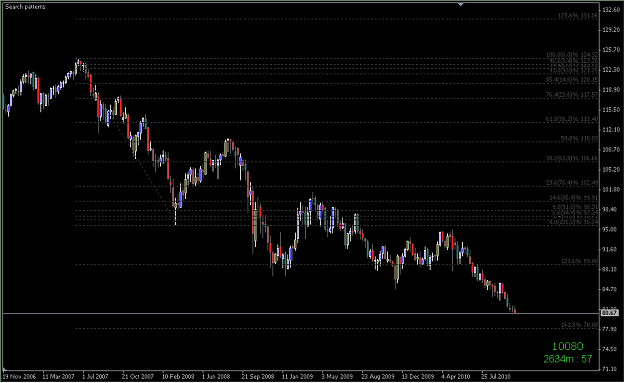Click the 74.50 price scale value
Image resolution: width=625 pixels, height=383 pixels.
(611, 349)
